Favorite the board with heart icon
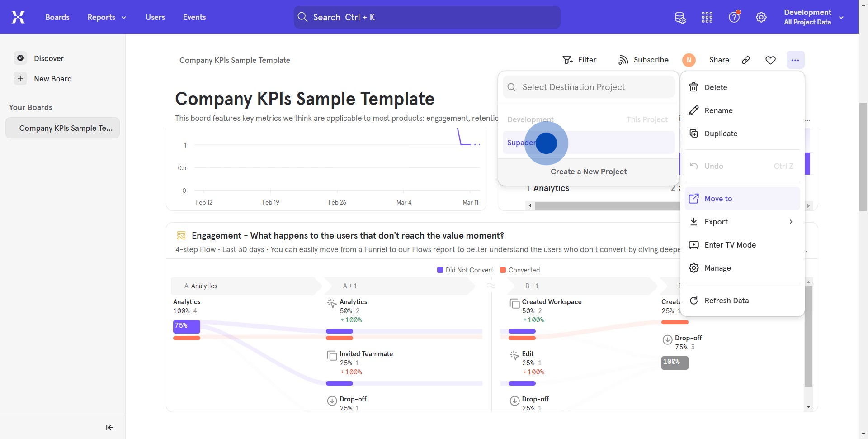Image resolution: width=868 pixels, height=439 pixels. tap(771, 60)
